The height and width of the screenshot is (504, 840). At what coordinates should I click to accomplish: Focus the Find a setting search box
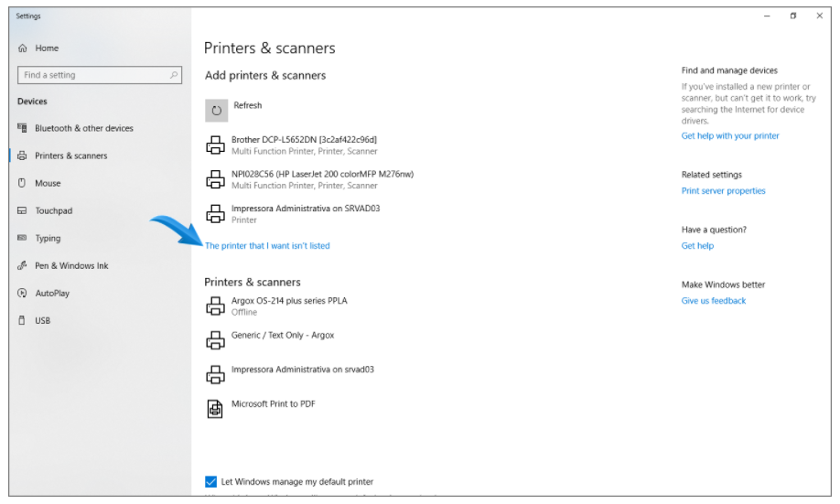tap(100, 75)
